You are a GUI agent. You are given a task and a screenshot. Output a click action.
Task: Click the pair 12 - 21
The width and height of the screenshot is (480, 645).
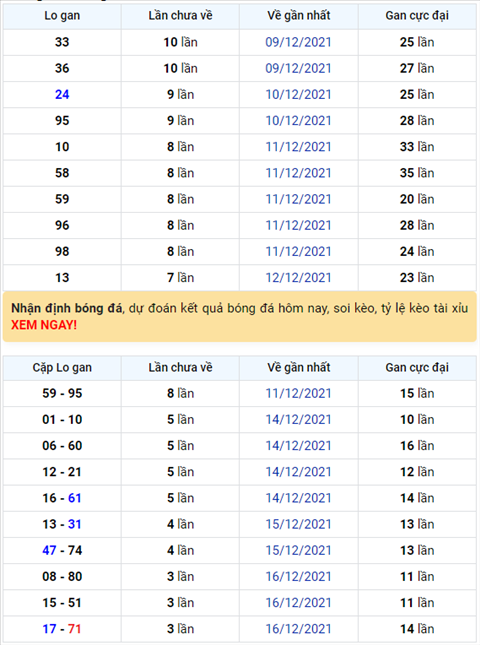pyautogui.click(x=62, y=472)
